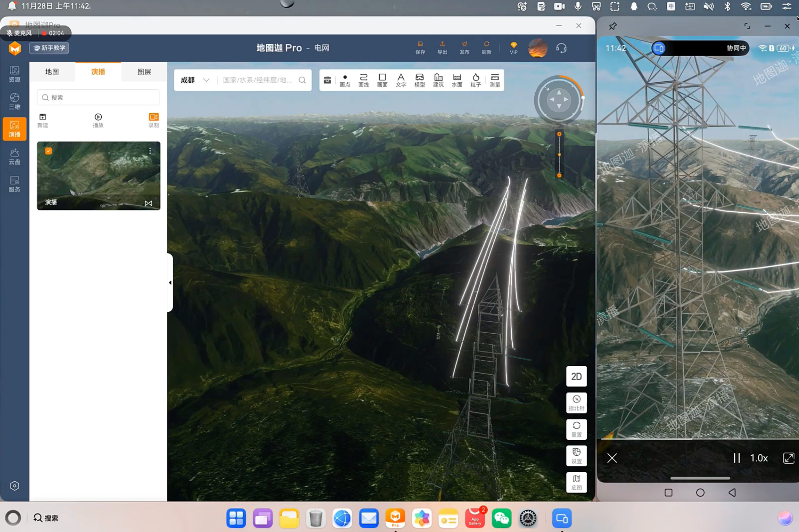Open the 底图 basemap selector
799x532 pixels.
pyautogui.click(x=576, y=482)
